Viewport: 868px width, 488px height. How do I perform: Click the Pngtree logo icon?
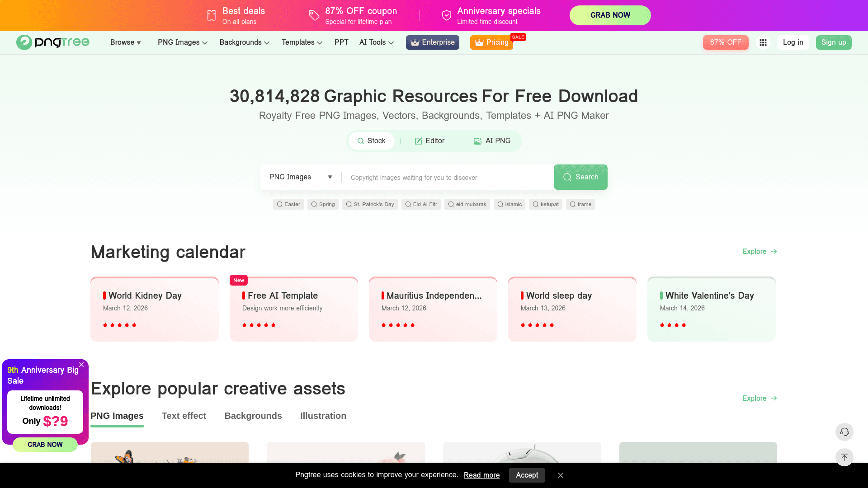tap(24, 42)
